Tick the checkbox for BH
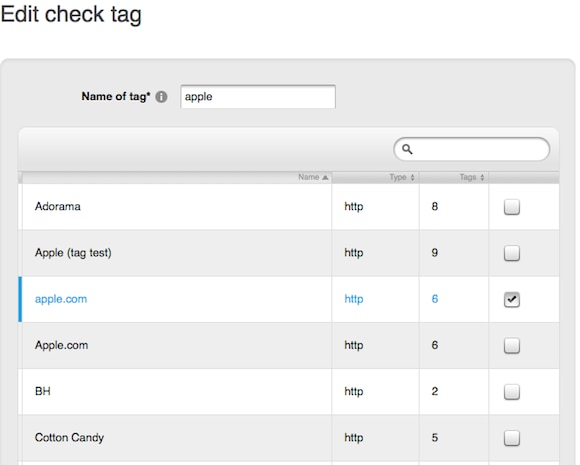 click(x=512, y=392)
